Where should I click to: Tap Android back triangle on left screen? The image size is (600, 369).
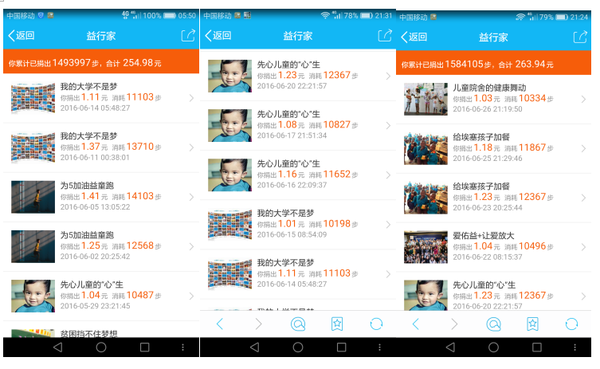[x=58, y=347]
